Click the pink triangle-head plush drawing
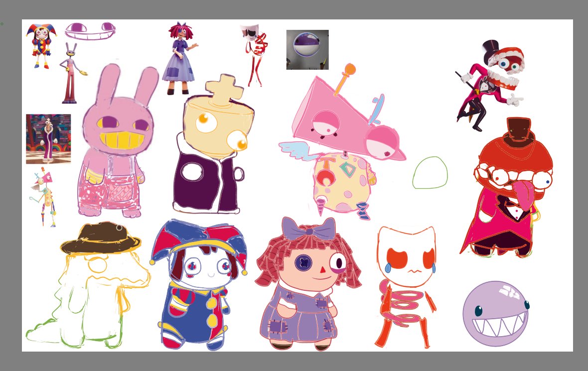Screen dimensions: 588x371 click(342, 142)
